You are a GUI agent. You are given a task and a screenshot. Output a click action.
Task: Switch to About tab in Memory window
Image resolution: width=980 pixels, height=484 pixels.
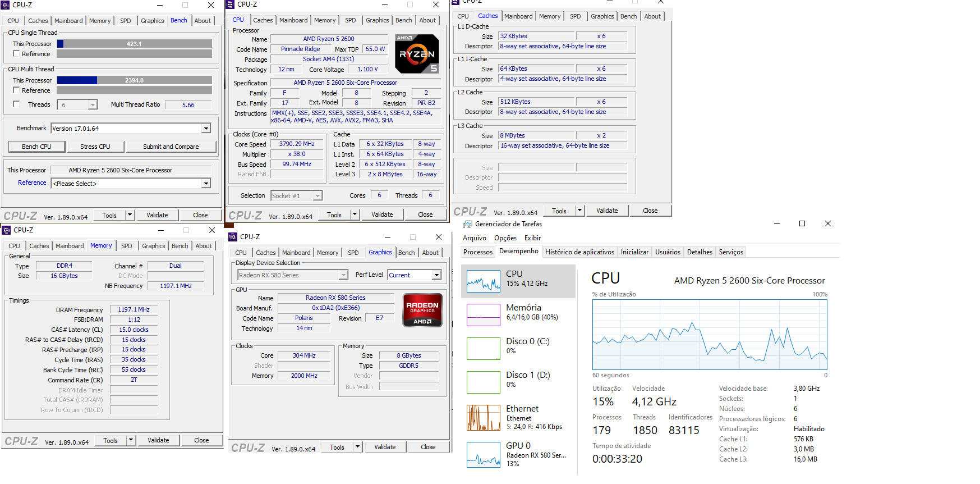click(204, 246)
